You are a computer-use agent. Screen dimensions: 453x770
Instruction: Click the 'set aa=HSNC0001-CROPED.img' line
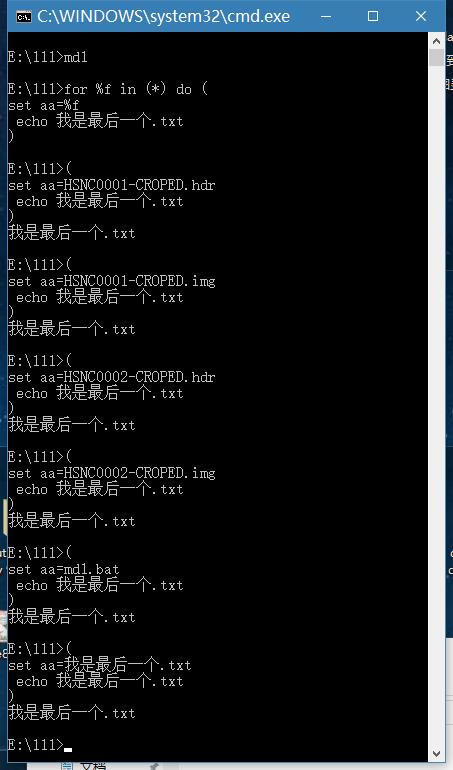coord(112,281)
